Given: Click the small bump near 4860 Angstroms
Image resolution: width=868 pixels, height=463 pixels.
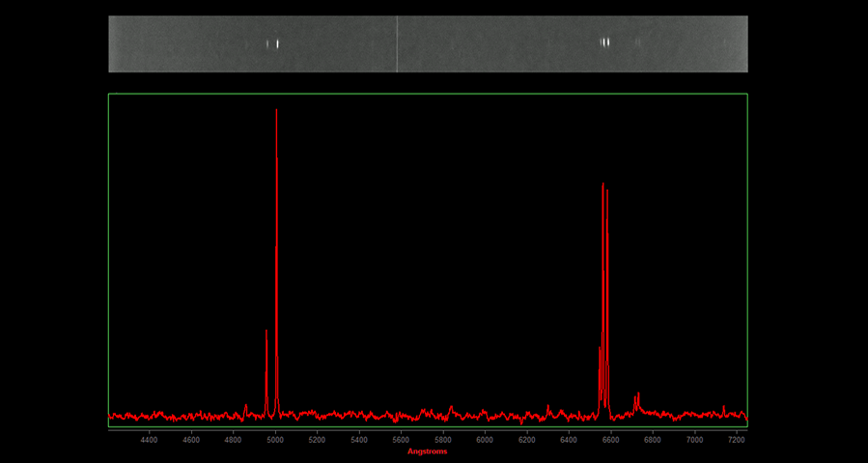Looking at the screenshot, I should (x=246, y=406).
